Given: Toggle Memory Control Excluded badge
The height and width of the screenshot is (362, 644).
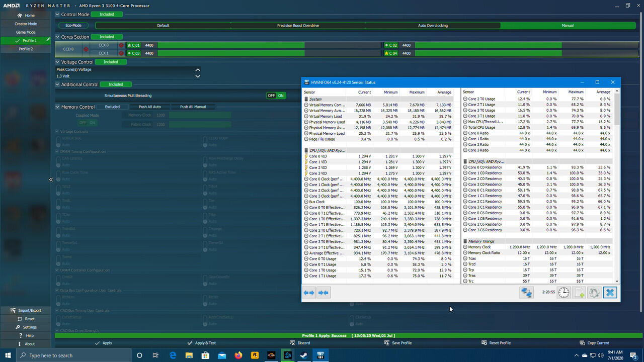Looking at the screenshot, I should tap(112, 107).
